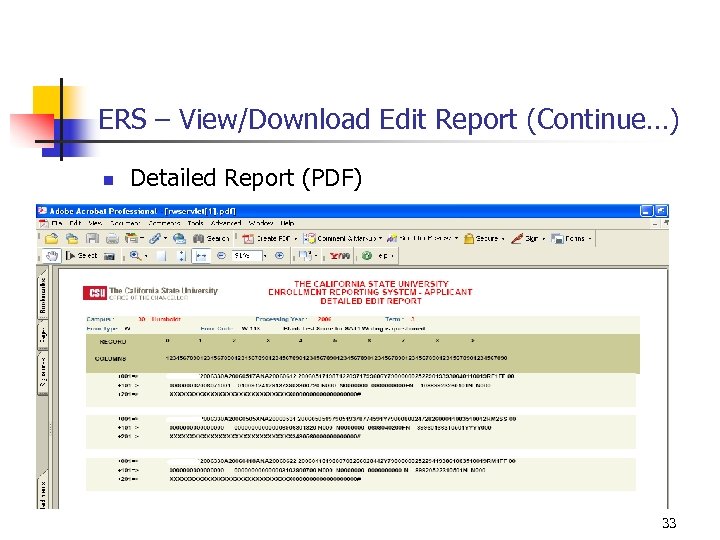Open the View menu
The height and width of the screenshot is (540, 720).
pyautogui.click(x=95, y=223)
